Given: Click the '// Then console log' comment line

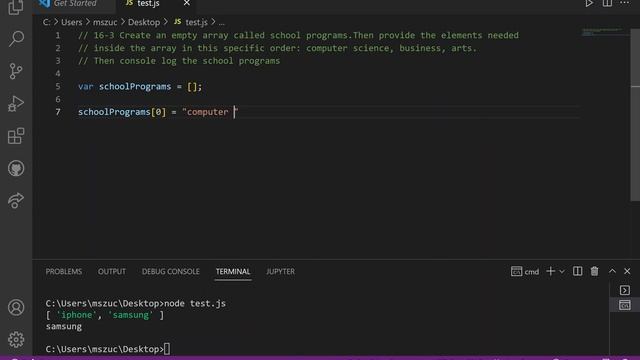Looking at the screenshot, I should click(179, 61).
